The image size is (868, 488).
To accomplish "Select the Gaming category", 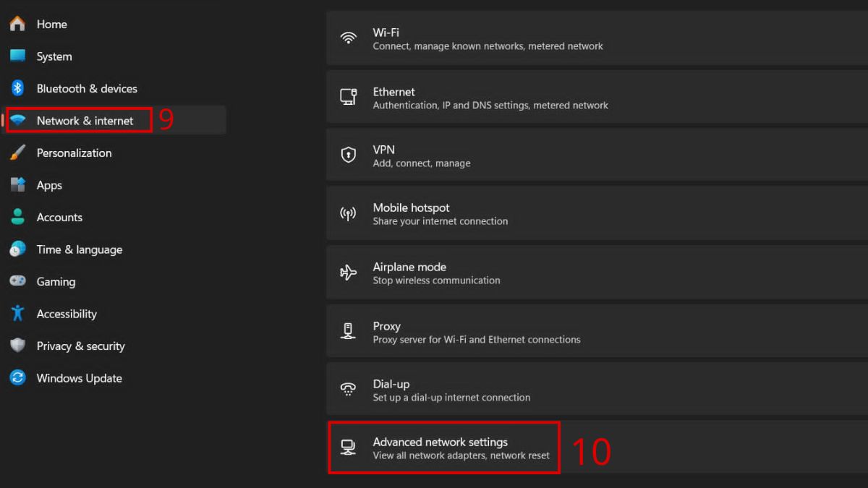I will [56, 282].
